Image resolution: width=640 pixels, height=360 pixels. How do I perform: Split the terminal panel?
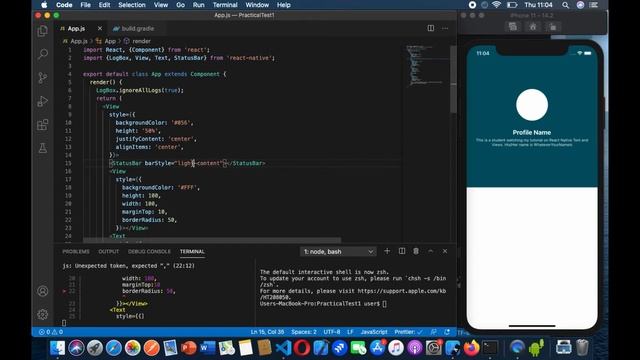[x=402, y=251]
